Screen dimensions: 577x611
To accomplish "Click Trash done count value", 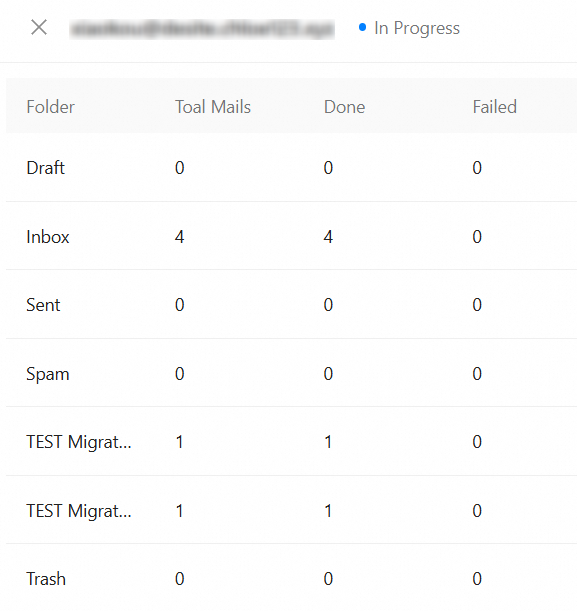I will click(328, 579).
